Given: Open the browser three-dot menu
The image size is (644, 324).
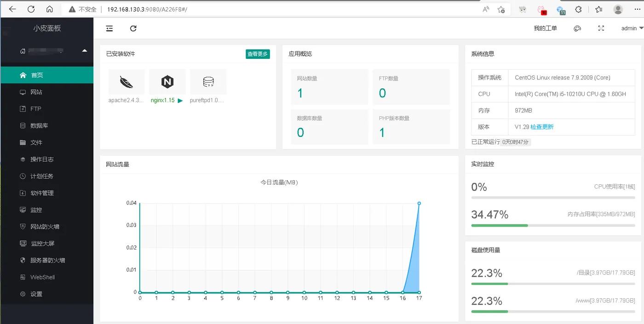Looking at the screenshot, I should point(638,9).
